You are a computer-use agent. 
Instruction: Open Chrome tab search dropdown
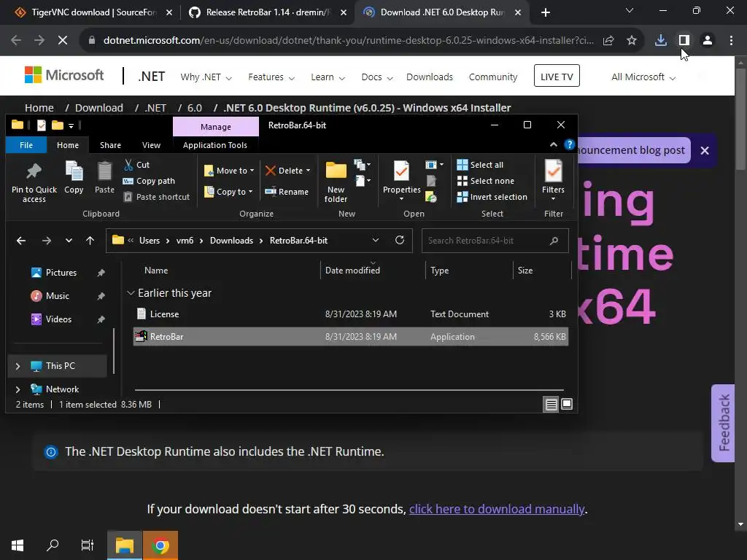(x=630, y=10)
